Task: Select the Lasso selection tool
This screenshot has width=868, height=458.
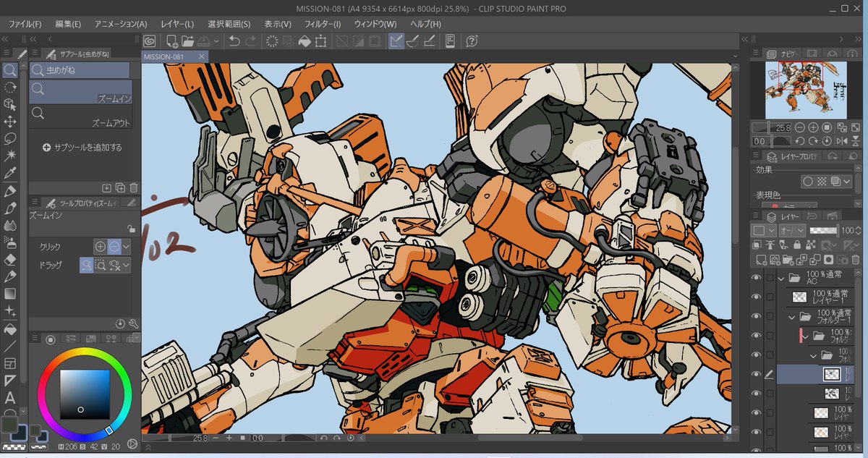Action: click(x=10, y=138)
